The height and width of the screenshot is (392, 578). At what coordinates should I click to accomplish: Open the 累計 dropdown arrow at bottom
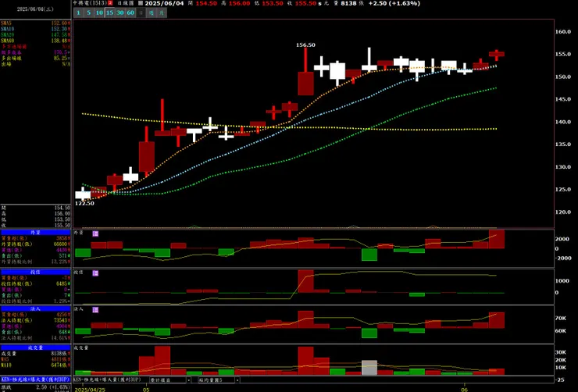click(189, 380)
